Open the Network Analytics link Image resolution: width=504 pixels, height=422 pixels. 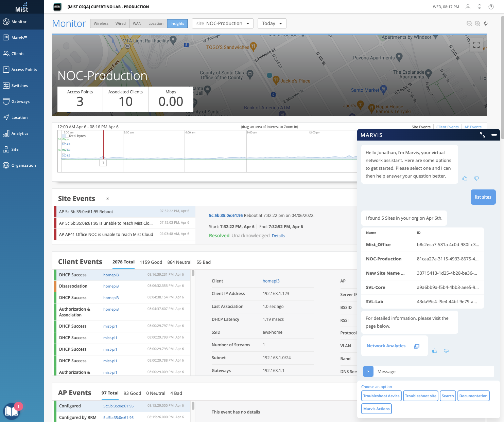(386, 346)
